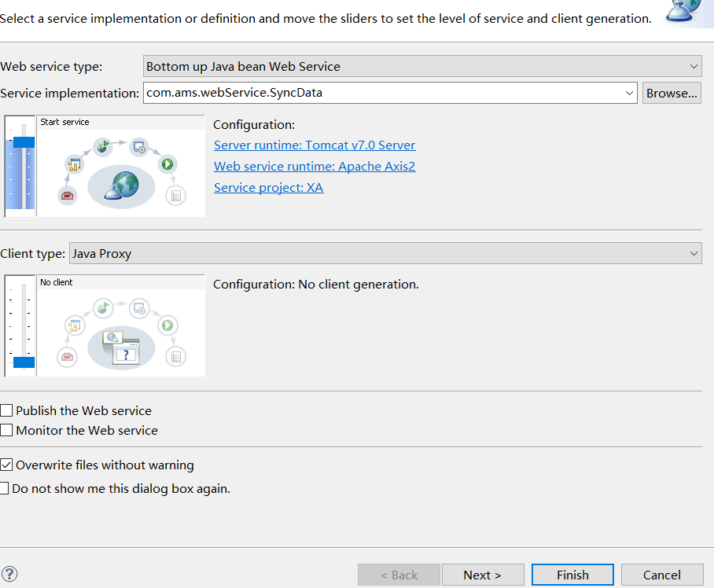This screenshot has width=714, height=588.
Task: Click the help question mark icon
Action: pyautogui.click(x=9, y=575)
